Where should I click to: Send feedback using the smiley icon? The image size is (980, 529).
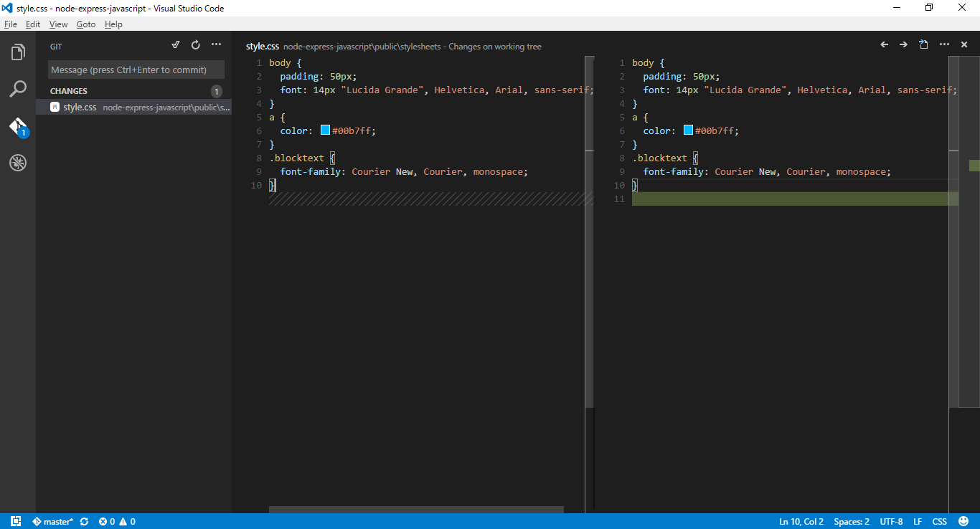[963, 522]
